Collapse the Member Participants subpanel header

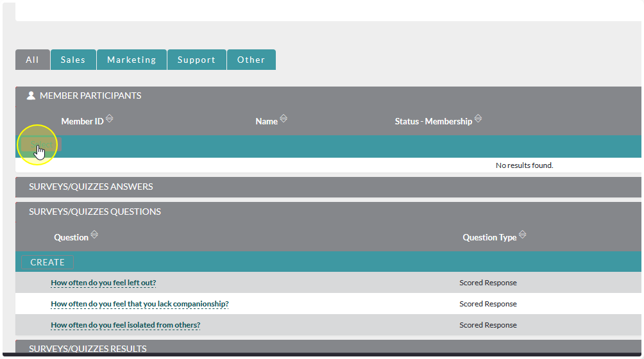pyautogui.click(x=90, y=96)
